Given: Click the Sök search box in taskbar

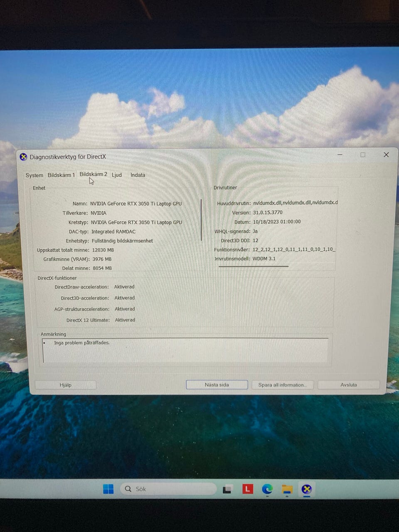Looking at the screenshot, I should [x=168, y=489].
